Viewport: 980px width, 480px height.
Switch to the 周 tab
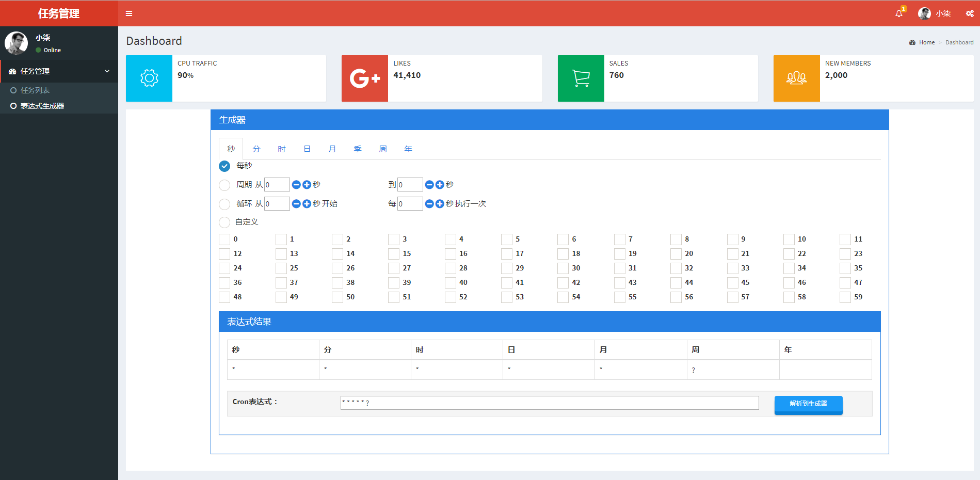click(x=383, y=149)
